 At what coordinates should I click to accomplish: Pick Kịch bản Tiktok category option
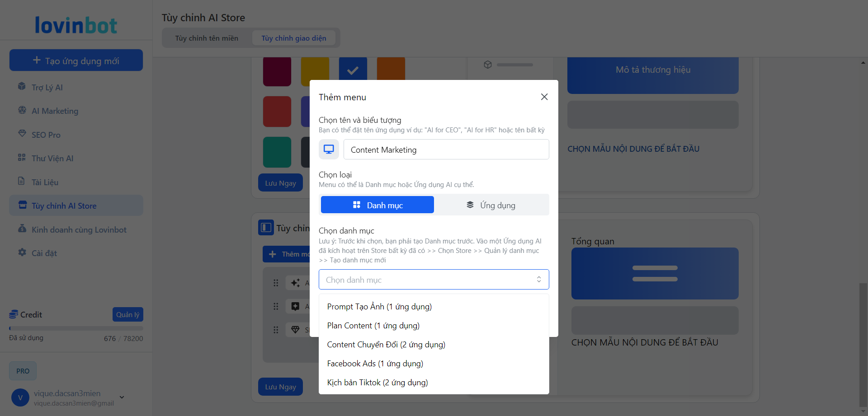click(x=377, y=383)
